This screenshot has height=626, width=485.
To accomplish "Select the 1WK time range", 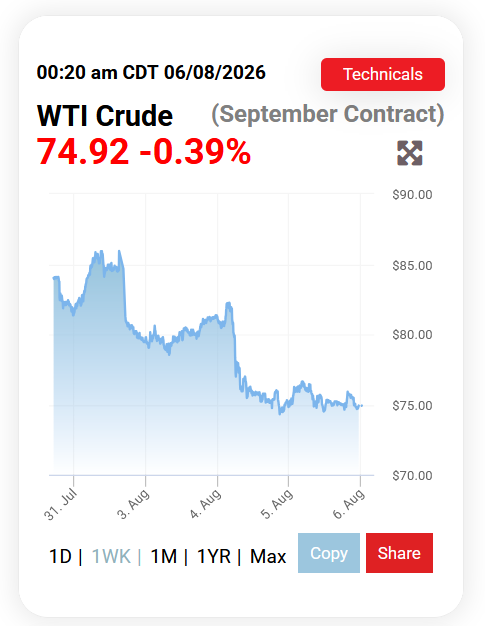I will tap(111, 556).
